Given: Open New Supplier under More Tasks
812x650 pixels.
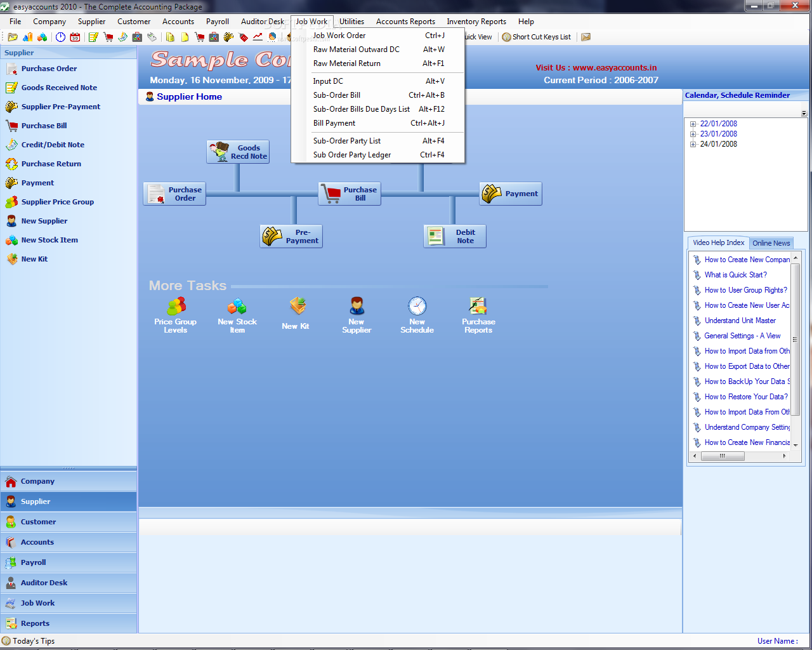Looking at the screenshot, I should click(x=357, y=315).
